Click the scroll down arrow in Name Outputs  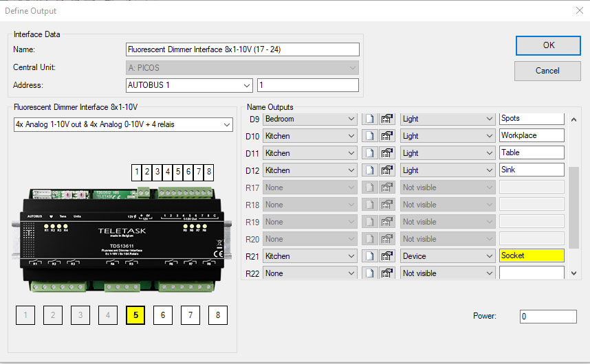[x=575, y=273]
